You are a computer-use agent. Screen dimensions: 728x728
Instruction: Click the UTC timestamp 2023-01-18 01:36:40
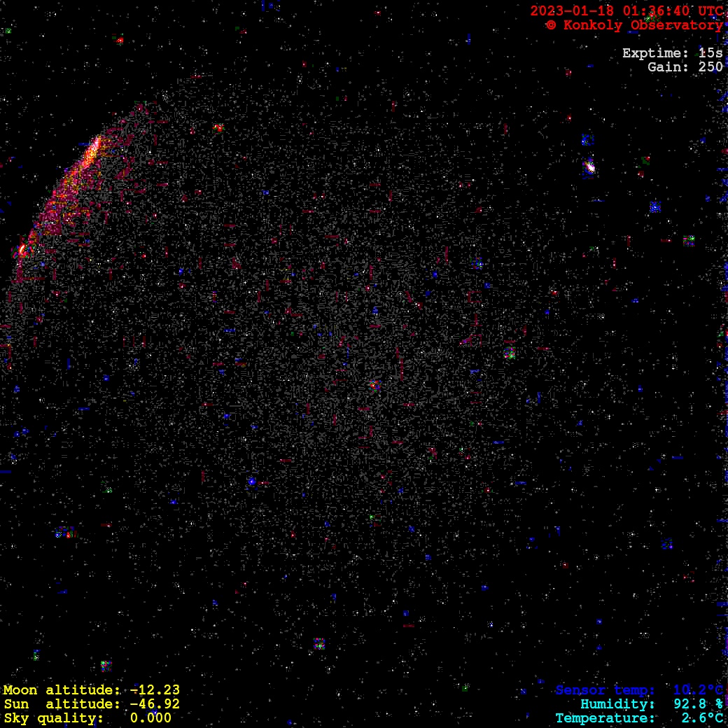click(x=626, y=11)
